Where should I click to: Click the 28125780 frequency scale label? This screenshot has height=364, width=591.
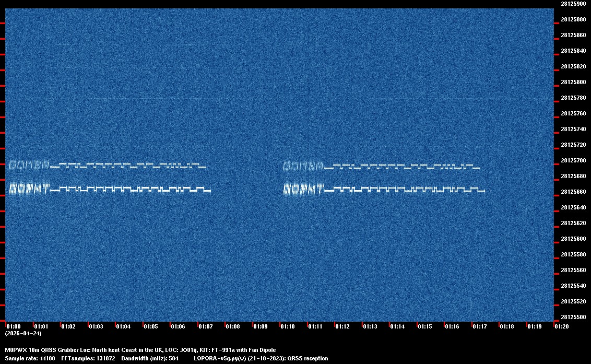(573, 98)
